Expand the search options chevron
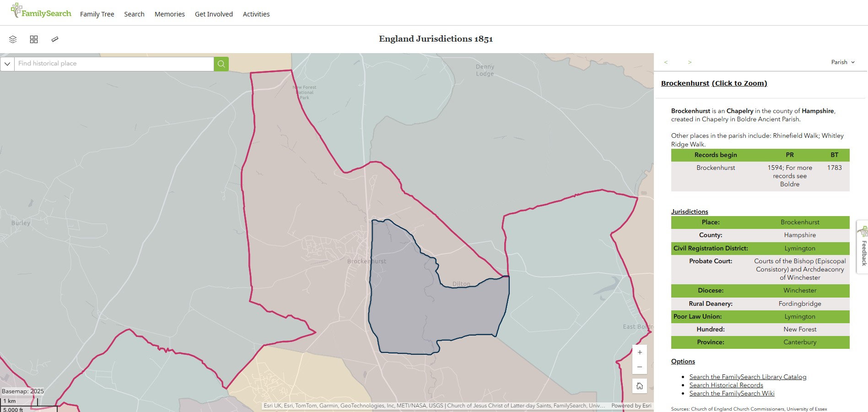The height and width of the screenshot is (412, 868). (x=7, y=64)
